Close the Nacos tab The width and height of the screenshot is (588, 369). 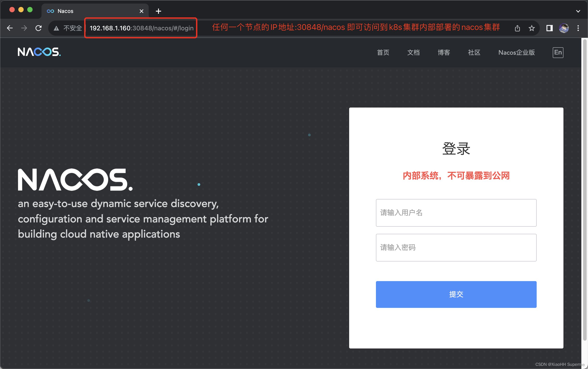click(x=141, y=11)
